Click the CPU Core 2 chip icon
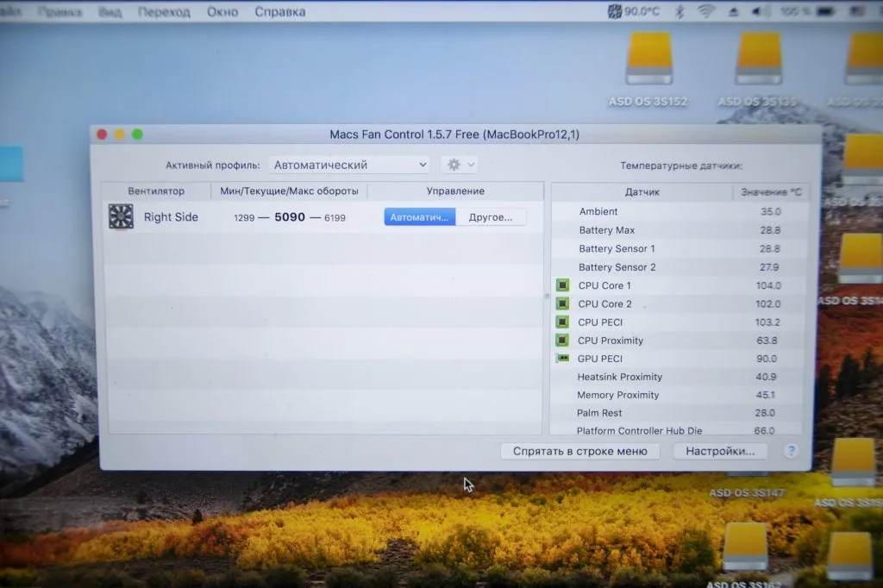Viewport: 883px width, 588px height. tap(562, 303)
